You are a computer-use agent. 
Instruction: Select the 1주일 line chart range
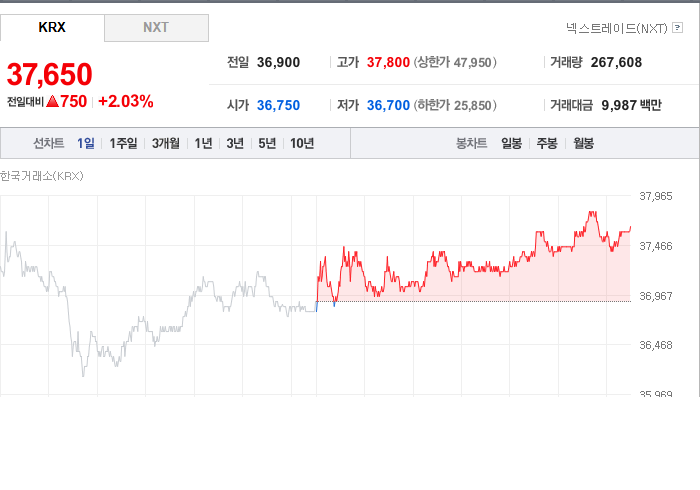click(123, 143)
